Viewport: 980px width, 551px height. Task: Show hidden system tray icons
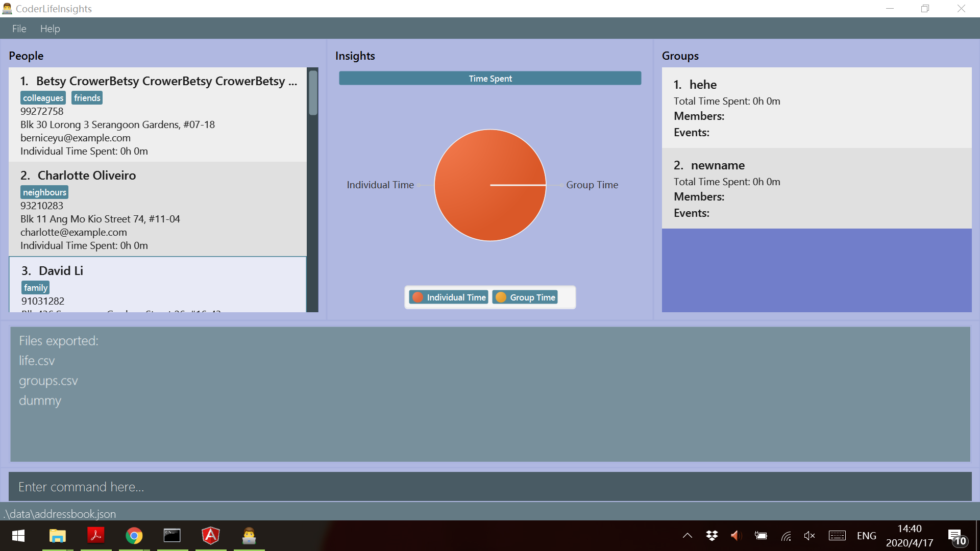687,536
